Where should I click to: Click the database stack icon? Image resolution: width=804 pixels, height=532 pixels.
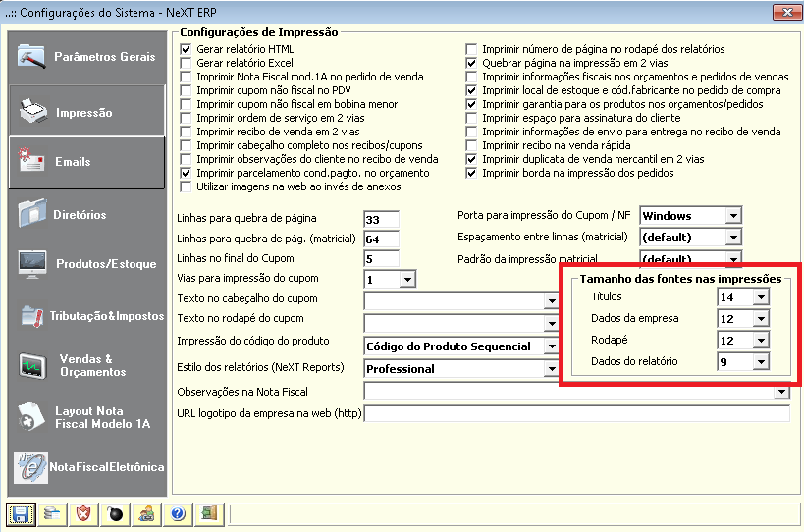coord(52,514)
